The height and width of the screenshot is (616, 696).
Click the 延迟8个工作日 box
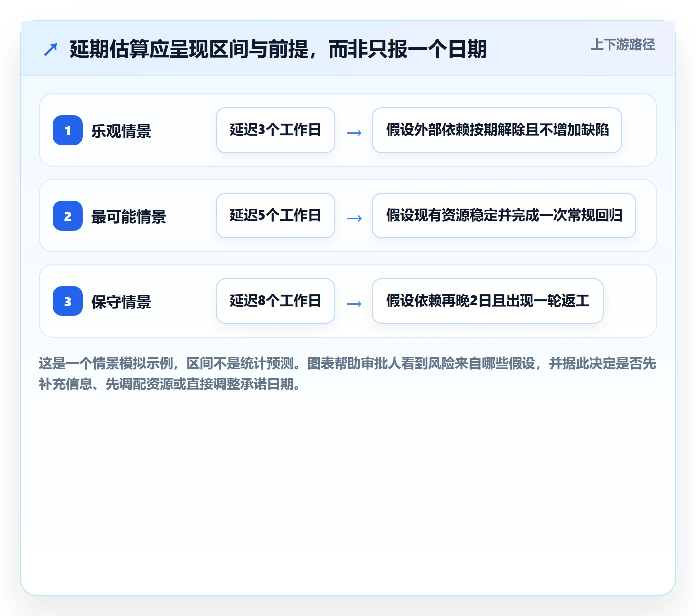click(x=275, y=301)
